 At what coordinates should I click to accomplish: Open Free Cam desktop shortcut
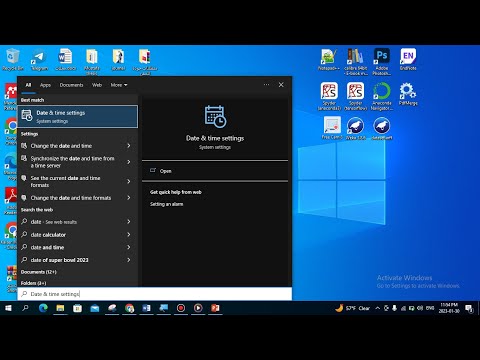click(x=332, y=128)
